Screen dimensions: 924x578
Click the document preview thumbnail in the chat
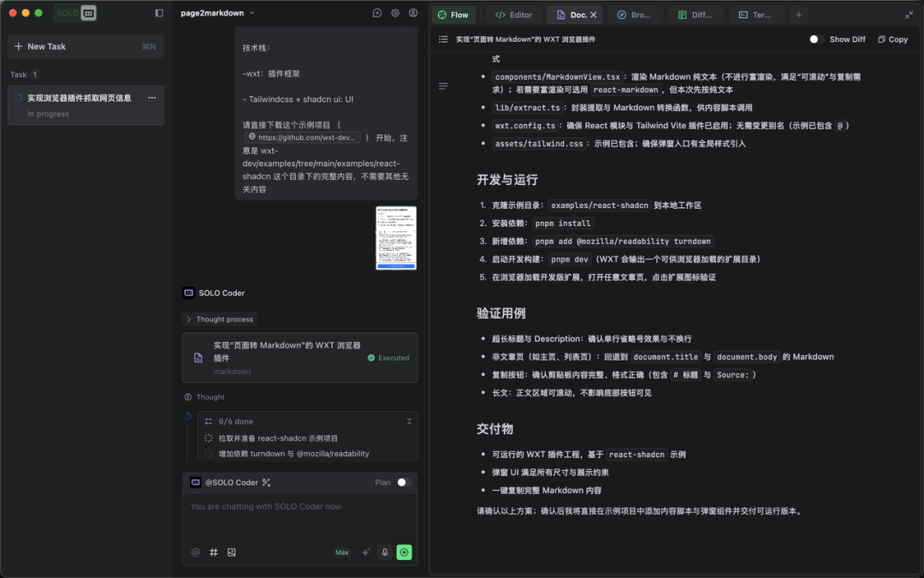pyautogui.click(x=396, y=237)
